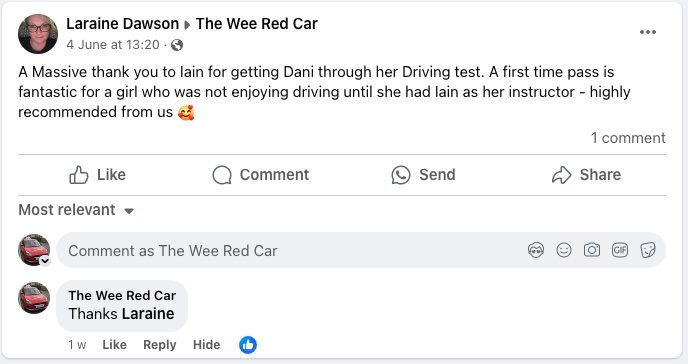The width and height of the screenshot is (688, 364).
Task: Click the blue thumbs-up reaction under comment
Action: coord(248,345)
